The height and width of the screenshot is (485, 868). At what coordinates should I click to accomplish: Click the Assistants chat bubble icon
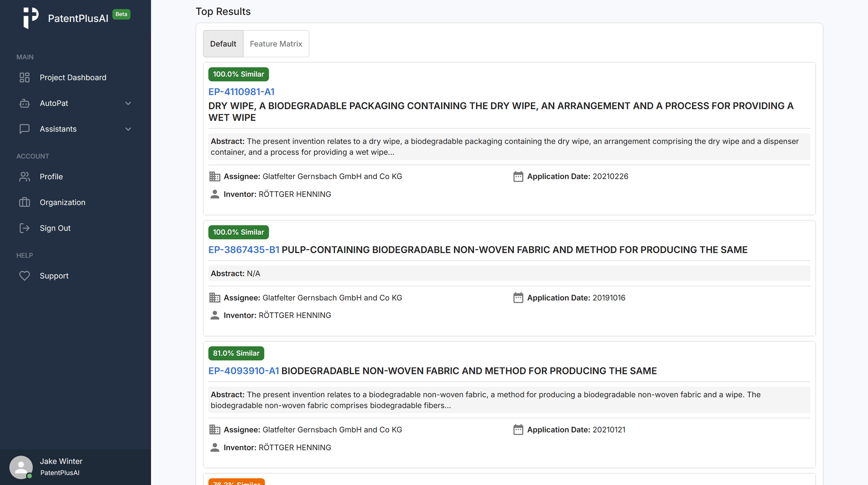pos(25,129)
